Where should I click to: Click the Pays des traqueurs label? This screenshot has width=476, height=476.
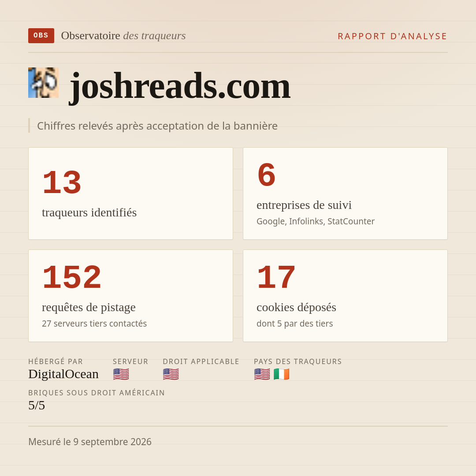(298, 361)
